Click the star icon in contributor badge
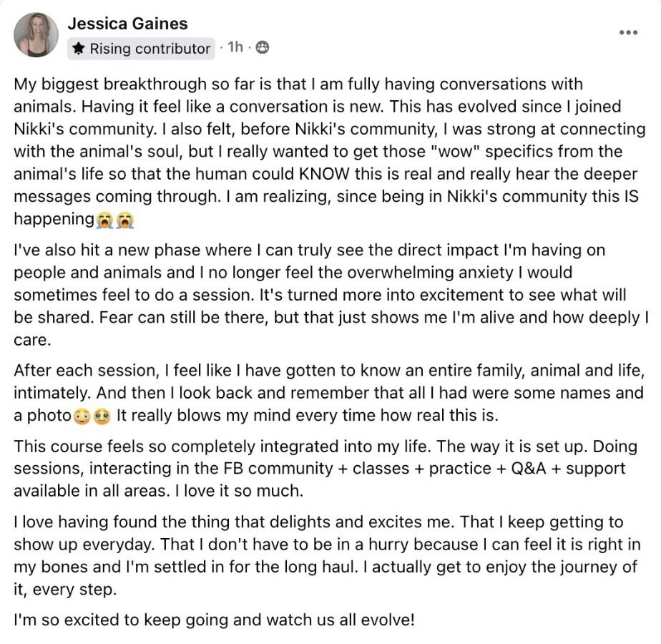The width and height of the screenshot is (661, 644). click(79, 48)
